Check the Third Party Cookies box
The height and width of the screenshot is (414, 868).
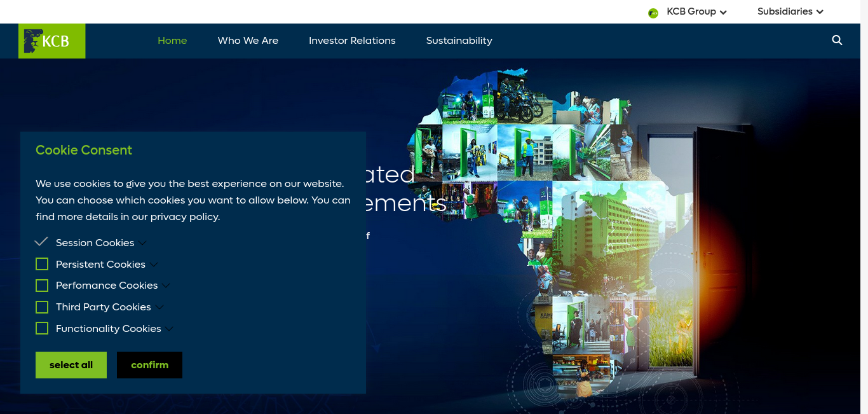[x=42, y=307]
